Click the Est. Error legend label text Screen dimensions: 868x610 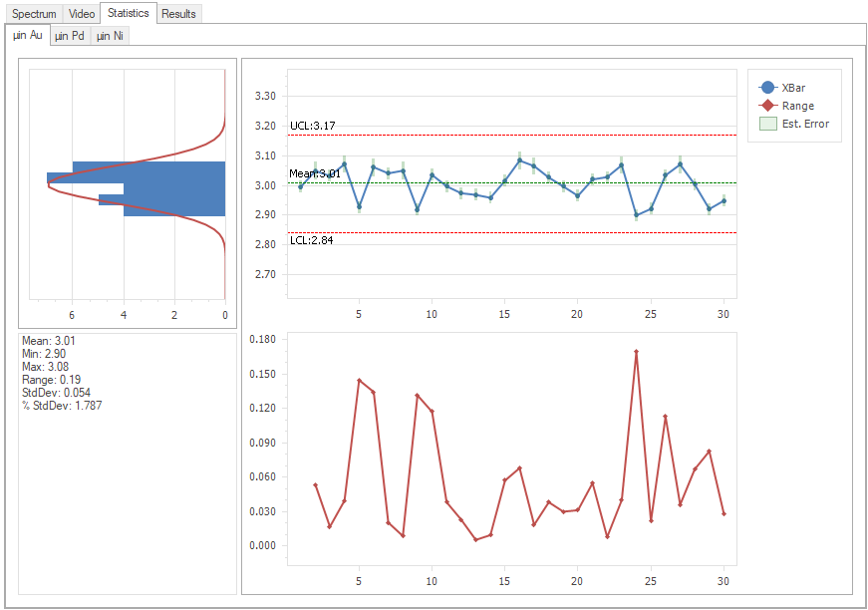pyautogui.click(x=805, y=124)
